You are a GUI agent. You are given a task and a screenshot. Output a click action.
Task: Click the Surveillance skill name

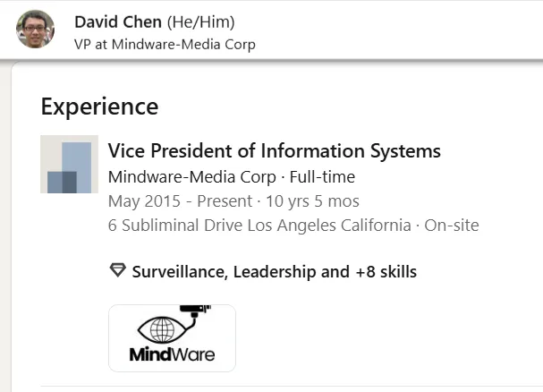click(x=178, y=271)
